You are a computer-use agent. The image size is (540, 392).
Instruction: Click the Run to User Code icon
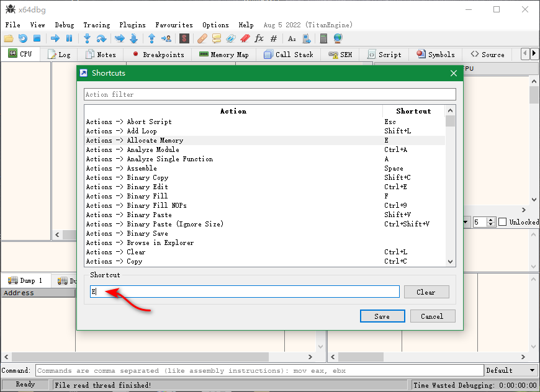(x=166, y=38)
